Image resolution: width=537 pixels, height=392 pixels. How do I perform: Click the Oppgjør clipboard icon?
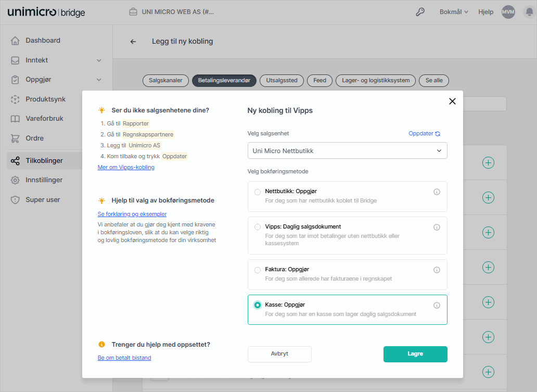(15, 80)
